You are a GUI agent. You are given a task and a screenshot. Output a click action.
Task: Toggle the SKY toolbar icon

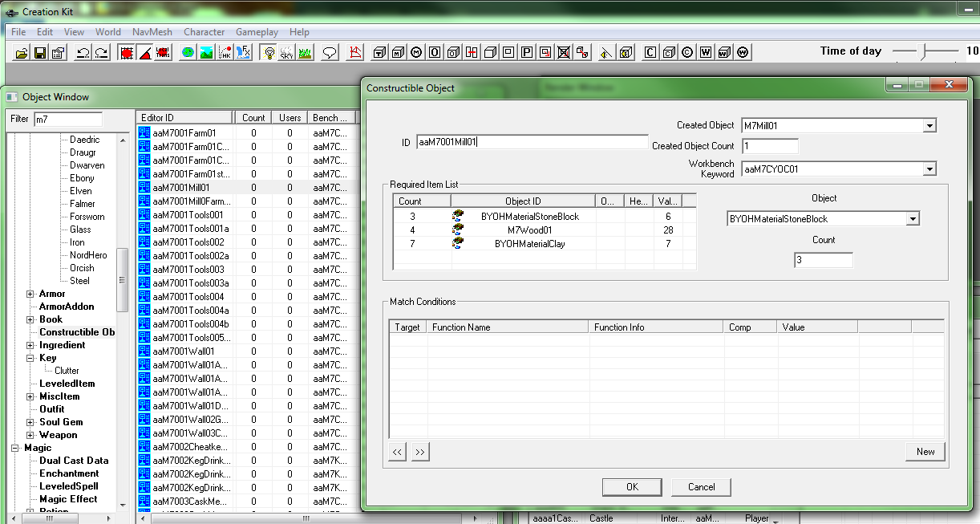point(286,53)
